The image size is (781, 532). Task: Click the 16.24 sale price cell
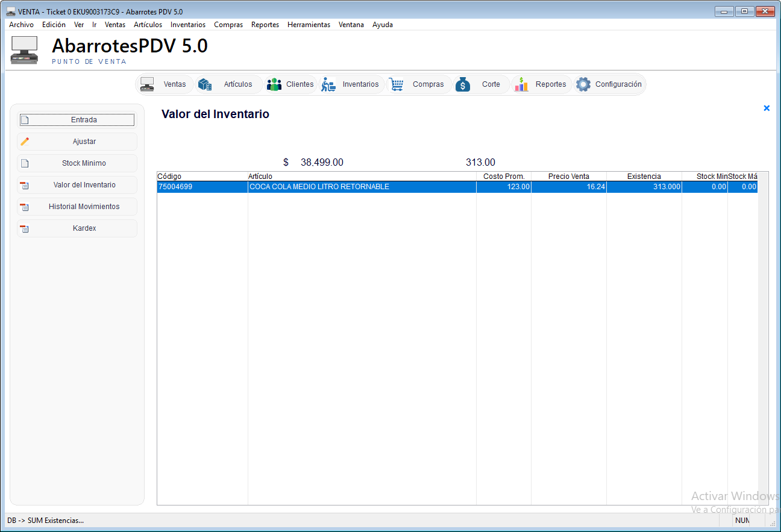pyautogui.click(x=569, y=187)
